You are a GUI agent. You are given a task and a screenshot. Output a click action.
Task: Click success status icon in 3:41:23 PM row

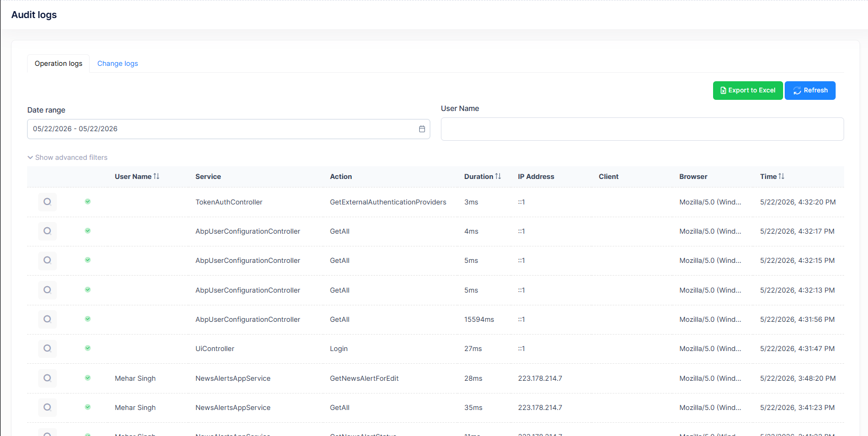coord(88,407)
